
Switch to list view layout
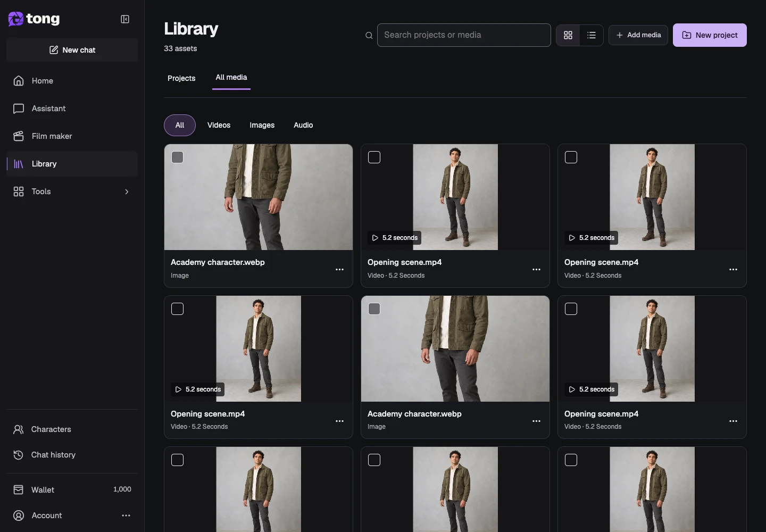[x=592, y=35]
